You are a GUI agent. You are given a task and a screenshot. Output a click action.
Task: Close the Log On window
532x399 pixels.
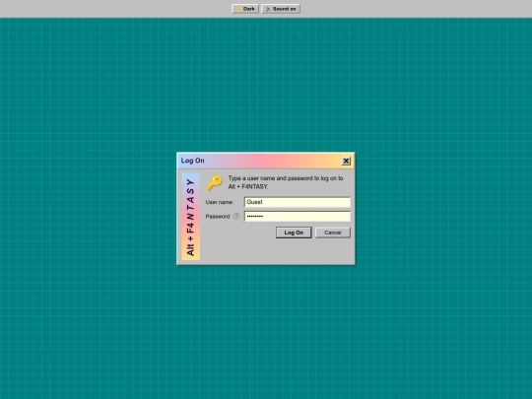[x=346, y=161]
